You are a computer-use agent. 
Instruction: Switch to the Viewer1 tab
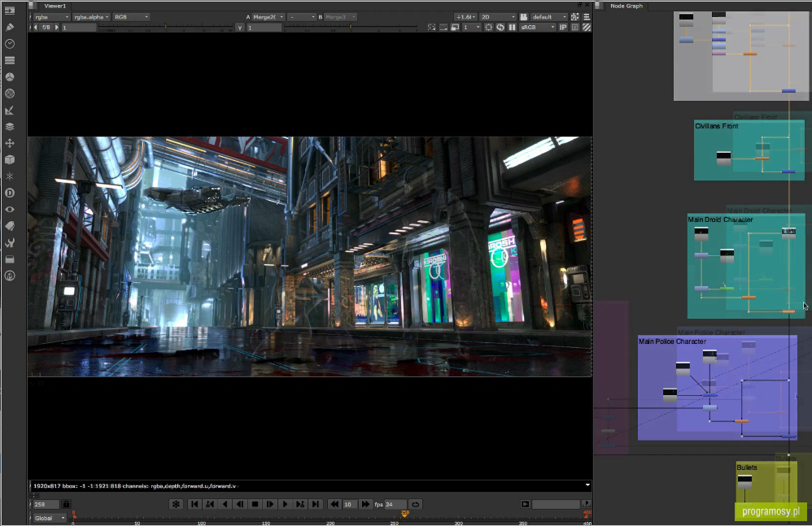pos(55,6)
